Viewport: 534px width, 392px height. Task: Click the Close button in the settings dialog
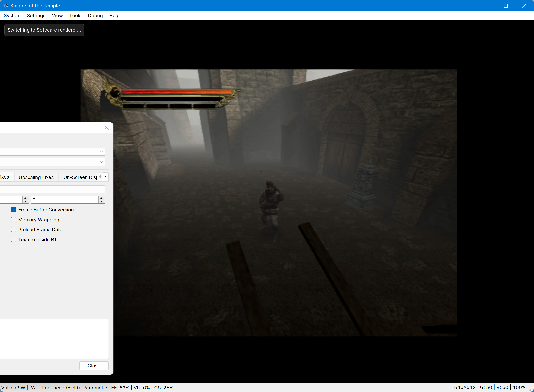pyautogui.click(x=94, y=366)
